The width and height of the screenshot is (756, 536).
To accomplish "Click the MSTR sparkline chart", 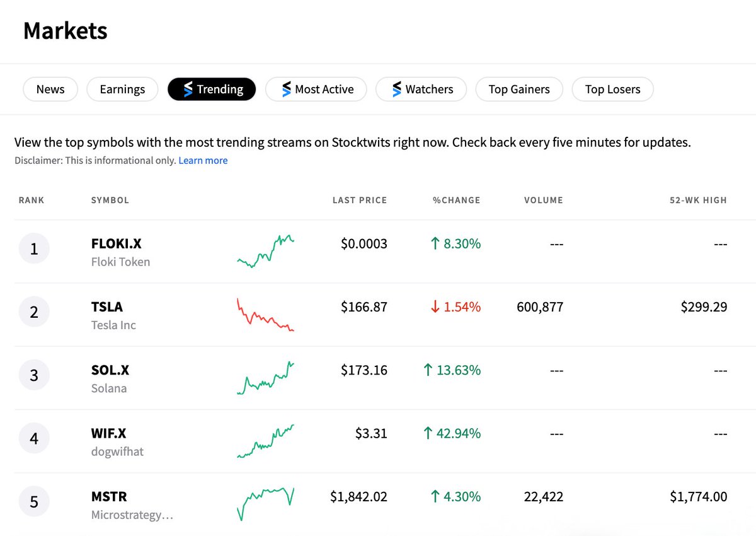I will click(265, 504).
